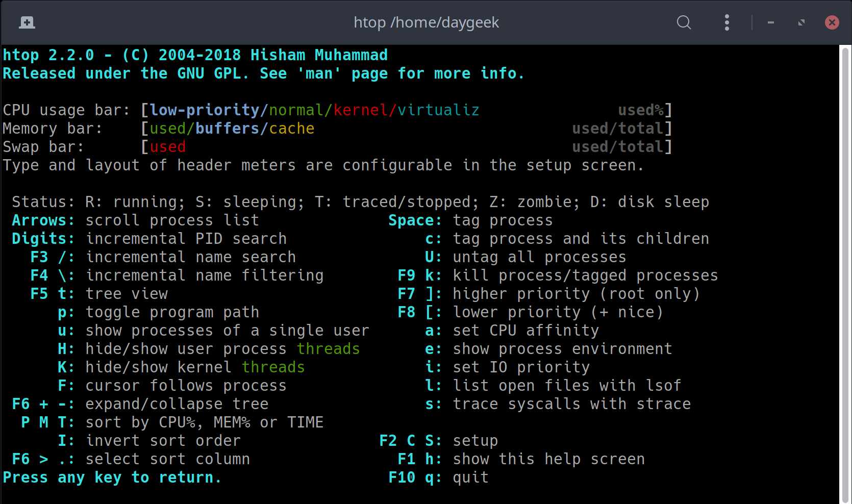This screenshot has width=852, height=504.
Task: Open the three-dot terminal menu
Action: pos(727,22)
